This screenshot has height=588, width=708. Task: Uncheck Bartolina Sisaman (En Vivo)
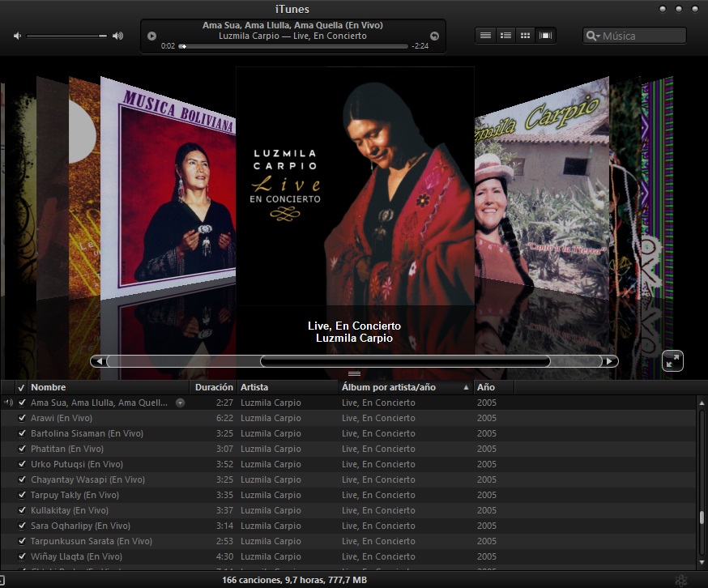tap(22, 433)
